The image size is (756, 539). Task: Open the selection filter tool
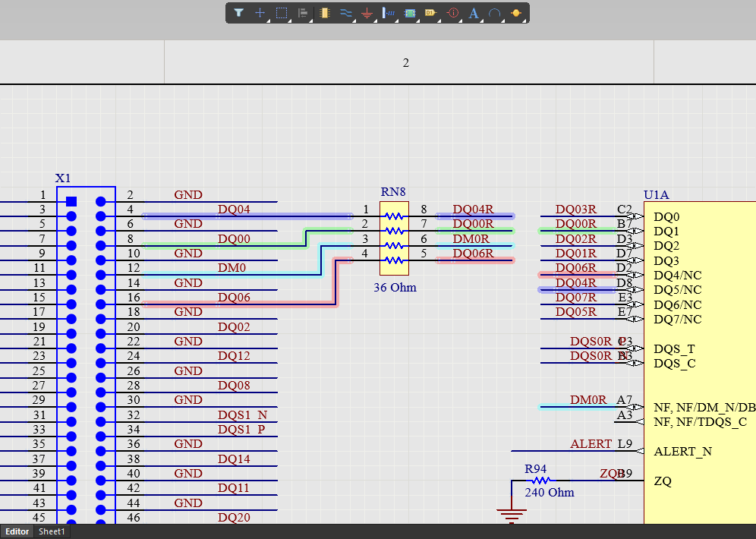tap(238, 13)
